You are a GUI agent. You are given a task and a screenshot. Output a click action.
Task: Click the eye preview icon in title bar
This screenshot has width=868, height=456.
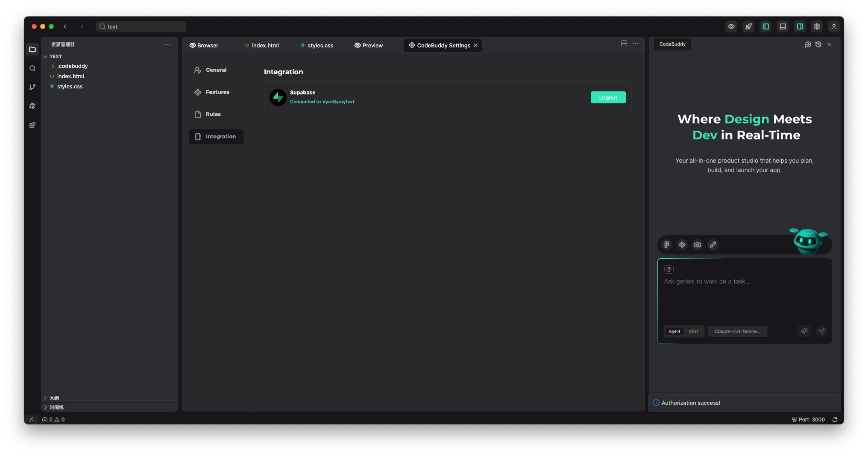click(x=731, y=26)
